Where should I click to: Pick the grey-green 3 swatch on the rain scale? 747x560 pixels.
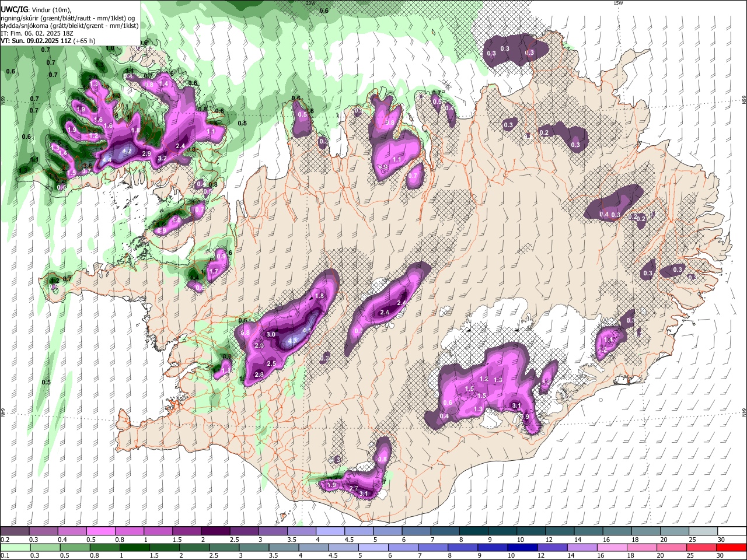tap(254, 547)
